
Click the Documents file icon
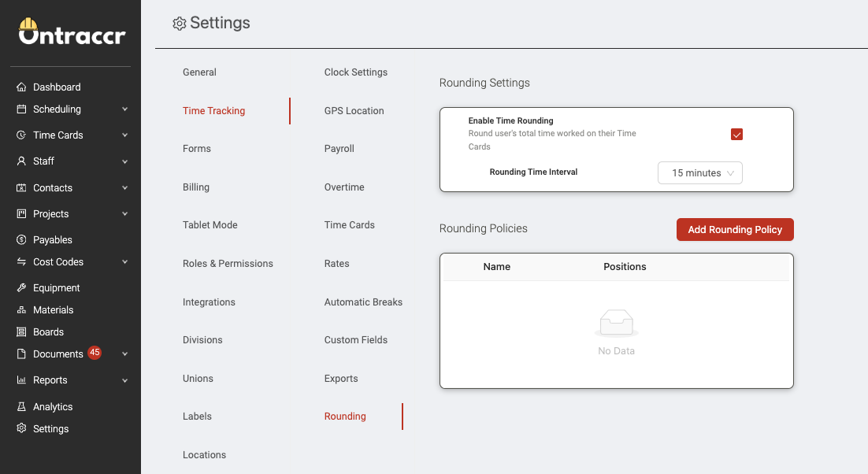[x=21, y=354]
